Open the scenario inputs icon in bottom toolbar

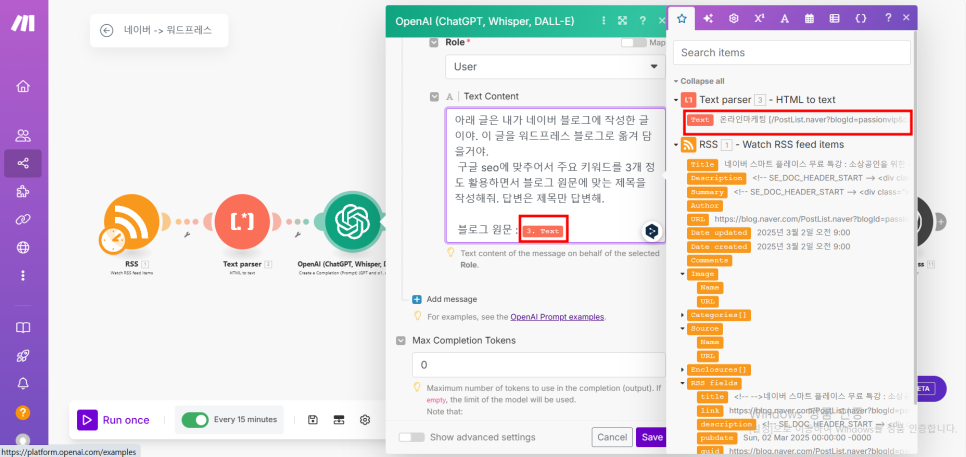pos(338,419)
